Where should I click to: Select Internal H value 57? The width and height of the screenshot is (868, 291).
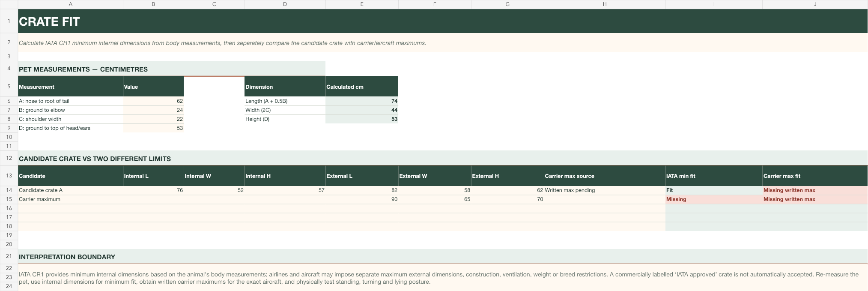pos(285,190)
